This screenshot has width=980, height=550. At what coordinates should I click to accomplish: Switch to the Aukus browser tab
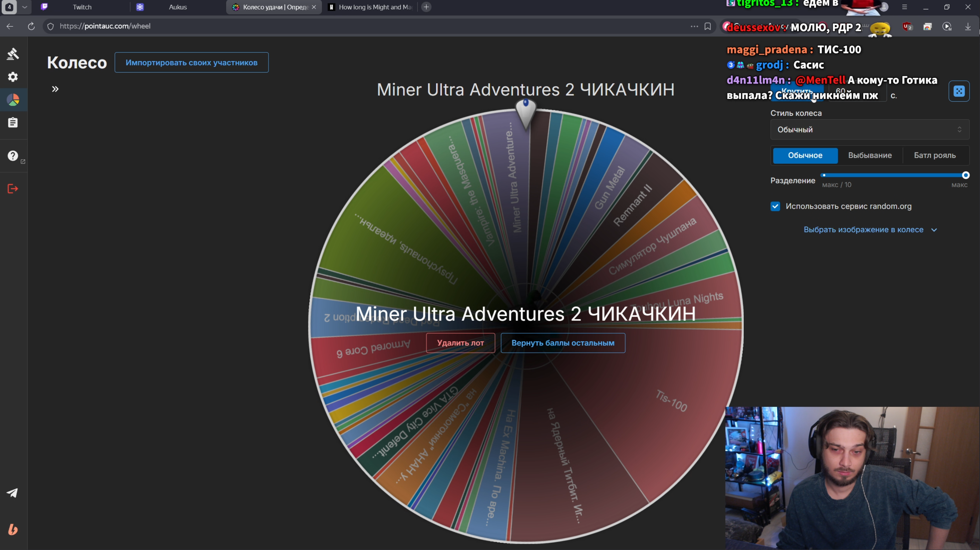(x=178, y=7)
